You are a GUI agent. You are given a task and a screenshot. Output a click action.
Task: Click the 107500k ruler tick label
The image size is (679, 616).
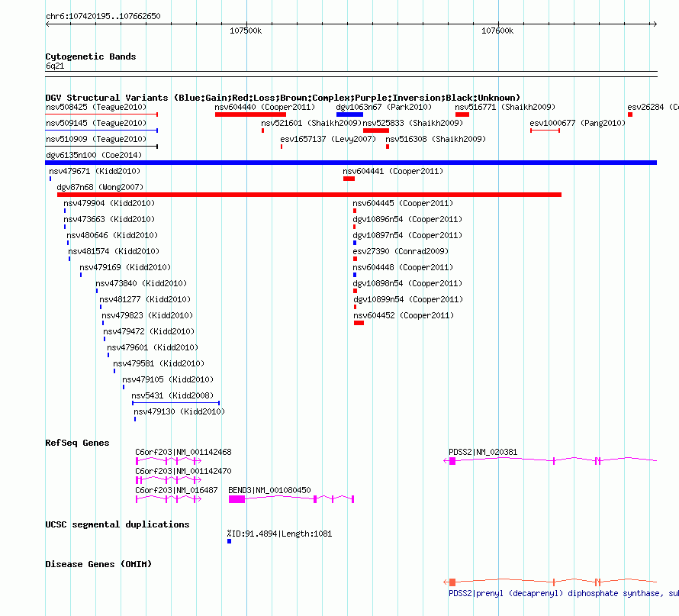coord(246,31)
